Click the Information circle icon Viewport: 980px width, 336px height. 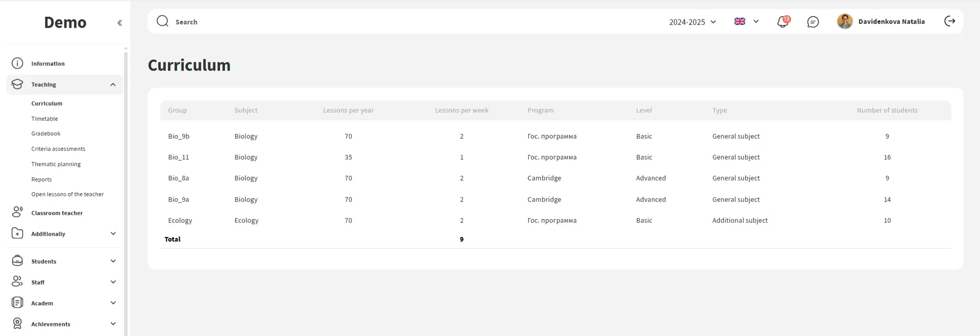17,64
